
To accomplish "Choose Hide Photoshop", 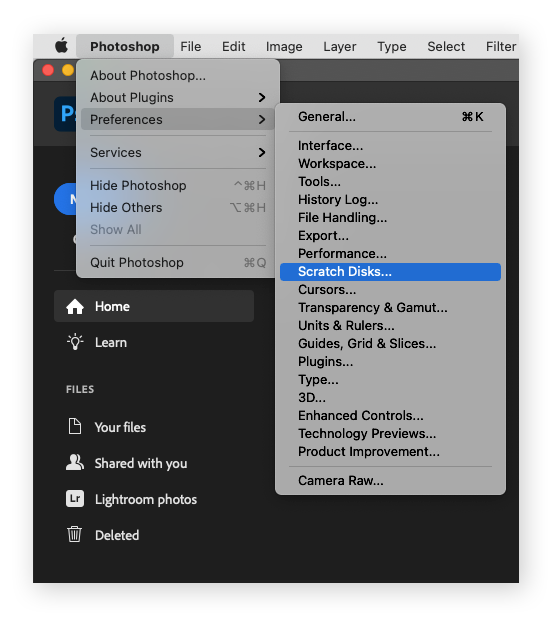I will point(178,185).
